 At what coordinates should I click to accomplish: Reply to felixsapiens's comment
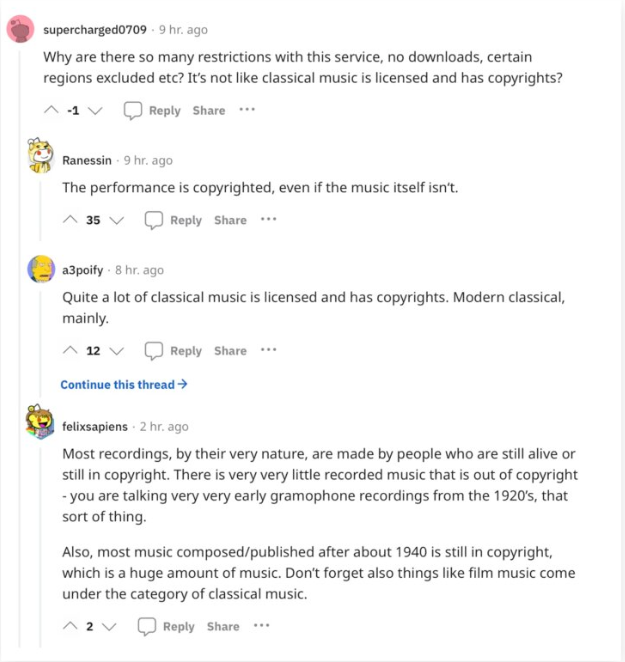click(x=167, y=627)
